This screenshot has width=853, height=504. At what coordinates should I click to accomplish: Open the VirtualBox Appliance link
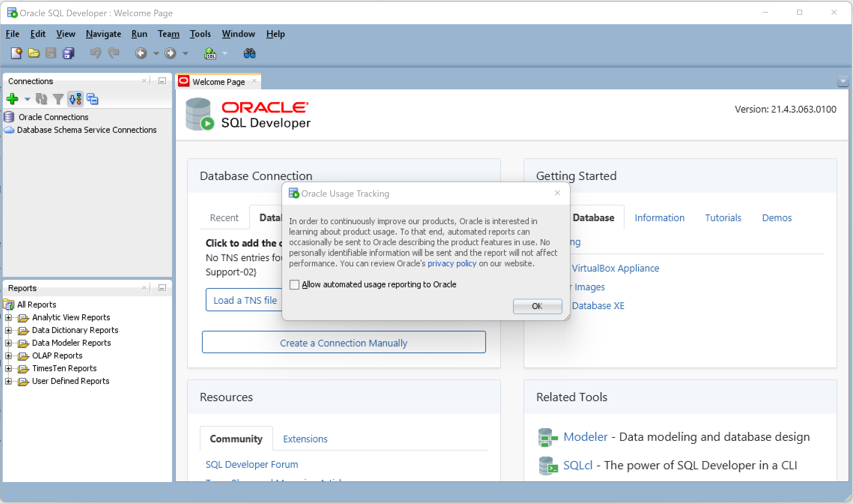click(615, 268)
